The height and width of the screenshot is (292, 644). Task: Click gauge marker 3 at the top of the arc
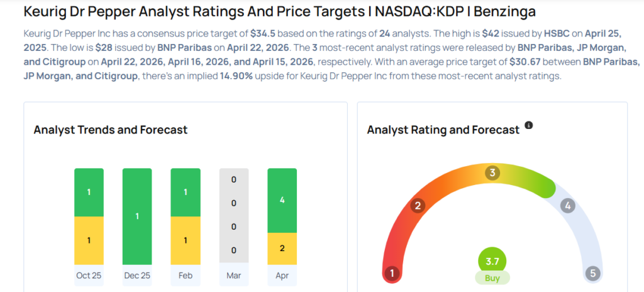tap(492, 172)
